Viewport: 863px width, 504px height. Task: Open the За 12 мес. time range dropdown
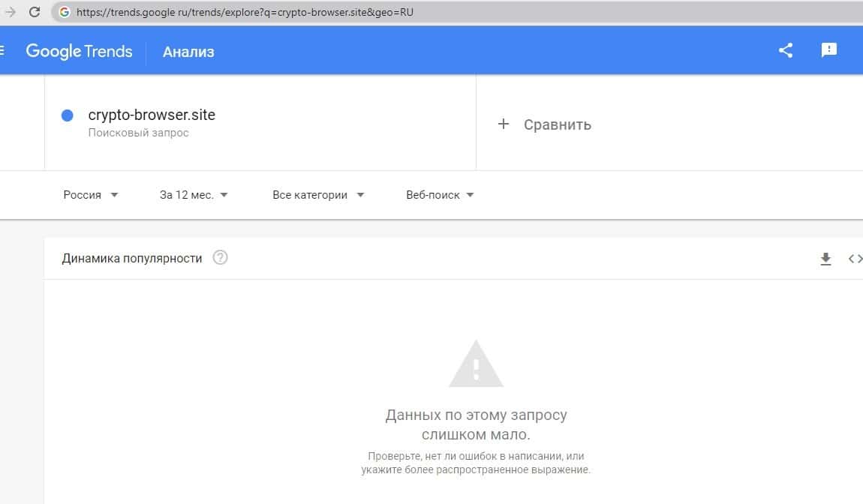194,195
